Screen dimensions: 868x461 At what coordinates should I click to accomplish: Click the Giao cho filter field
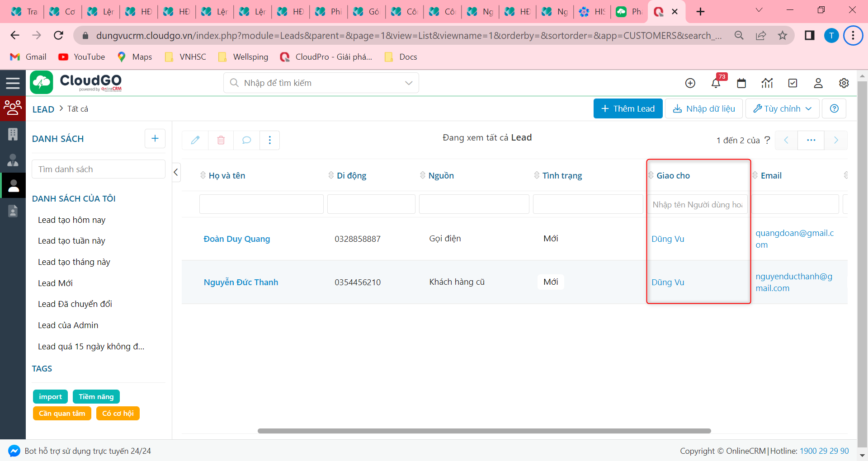(697, 205)
